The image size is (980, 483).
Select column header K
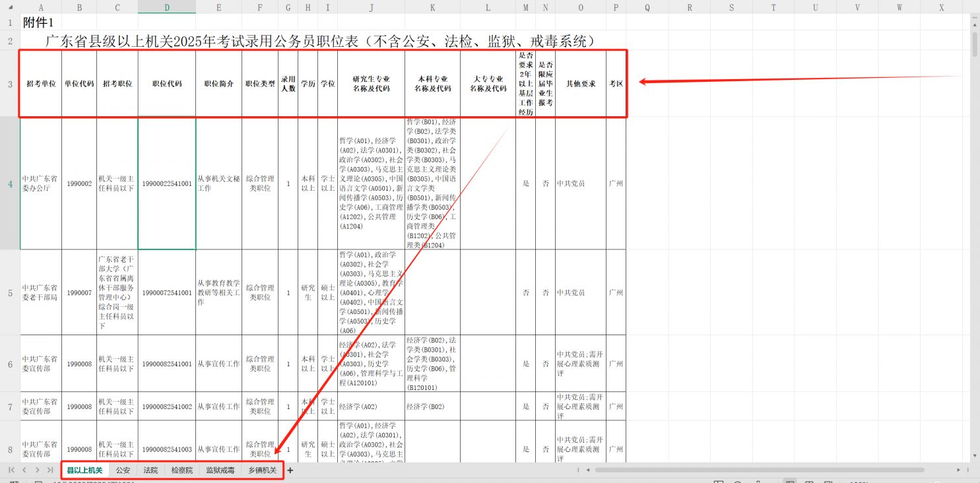(x=432, y=8)
